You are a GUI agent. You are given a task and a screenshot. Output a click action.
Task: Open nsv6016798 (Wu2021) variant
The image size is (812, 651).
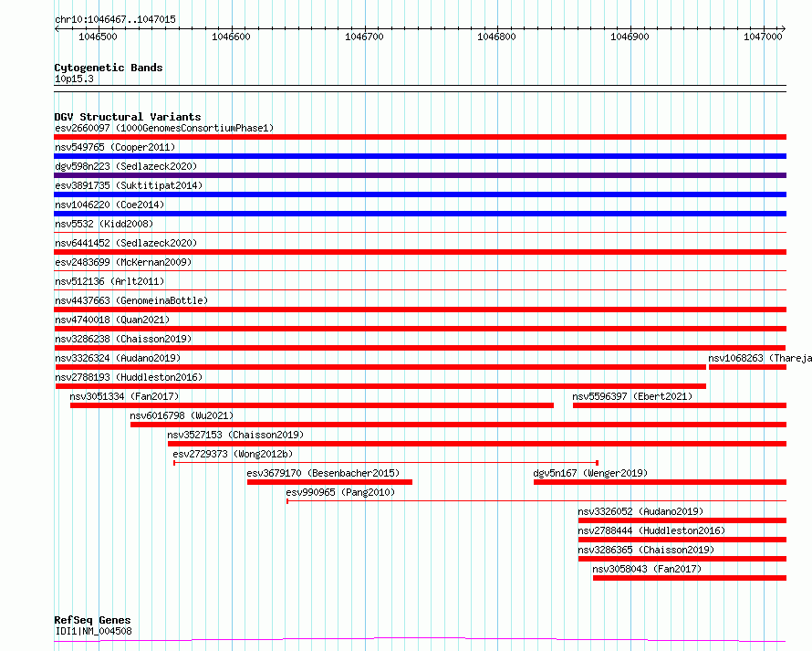pos(182,415)
